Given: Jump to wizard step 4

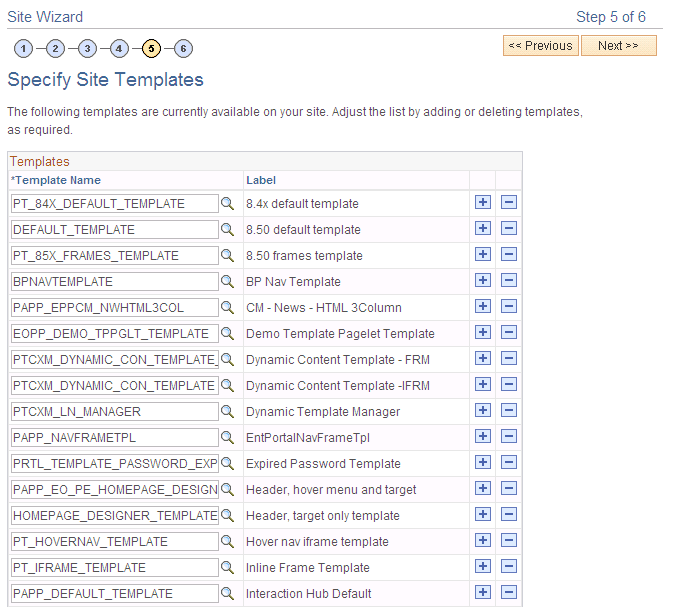Looking at the screenshot, I should 119,49.
